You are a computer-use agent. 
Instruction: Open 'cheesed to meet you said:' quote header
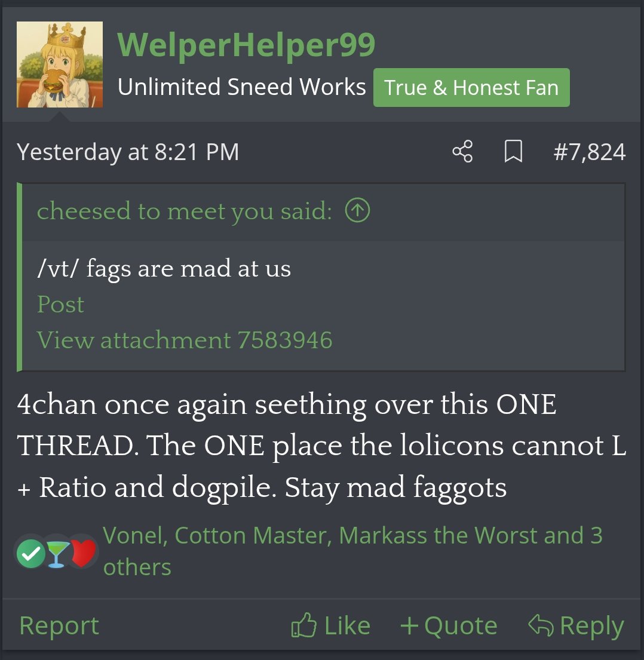[185, 211]
